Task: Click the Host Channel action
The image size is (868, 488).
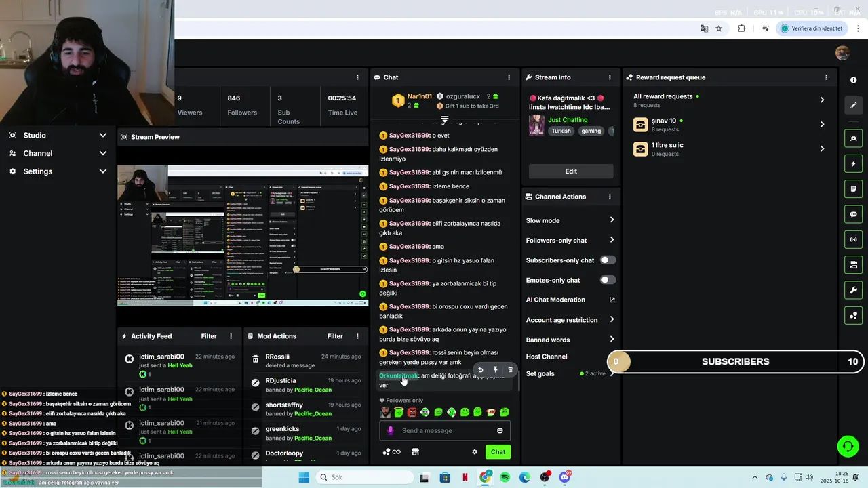Action: (x=547, y=357)
